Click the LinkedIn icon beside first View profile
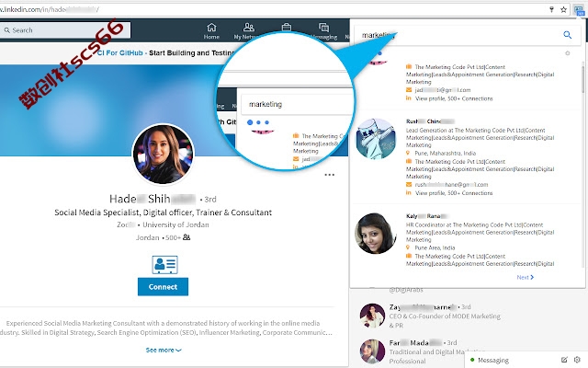 408,98
